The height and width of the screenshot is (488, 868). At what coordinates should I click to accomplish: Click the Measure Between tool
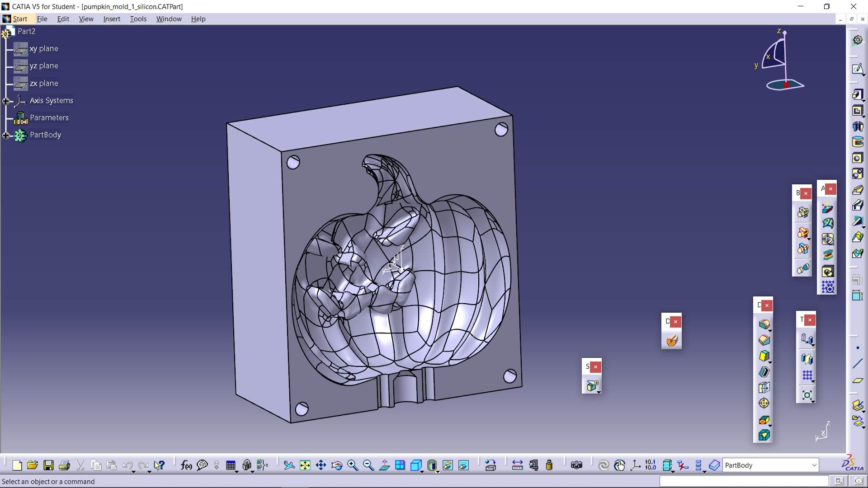(518, 465)
